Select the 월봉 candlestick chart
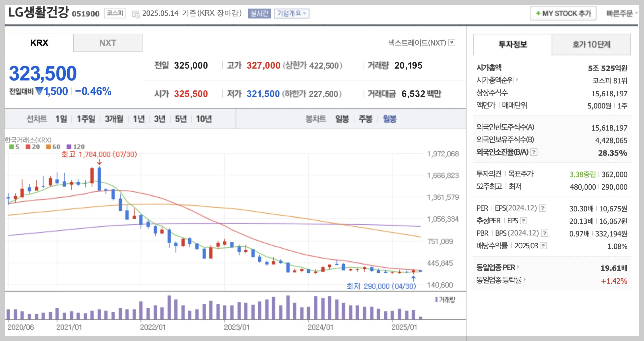This screenshot has height=341, width=644. (390, 119)
